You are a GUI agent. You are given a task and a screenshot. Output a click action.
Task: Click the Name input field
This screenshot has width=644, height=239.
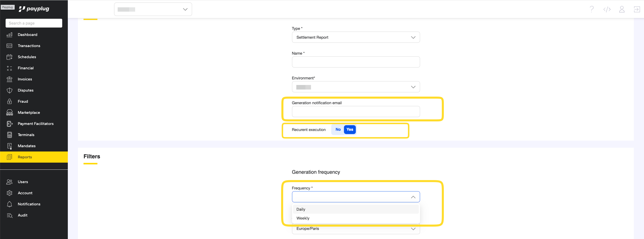[x=356, y=62]
